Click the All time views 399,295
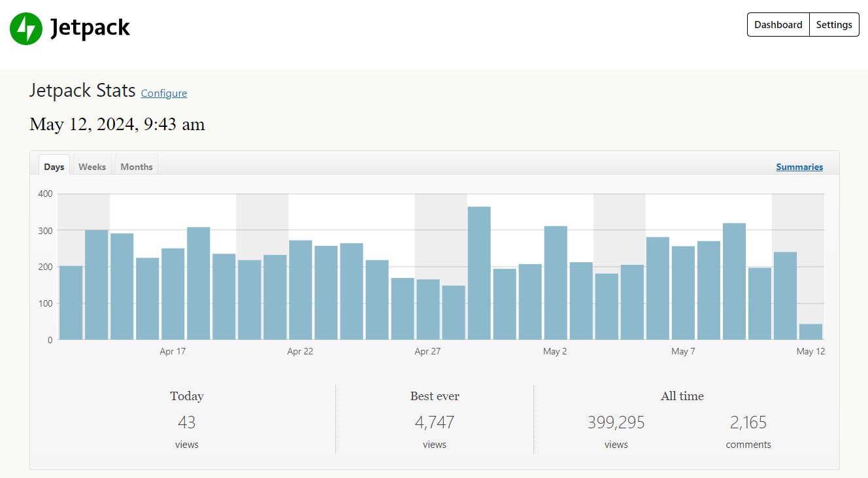Image resolution: width=868 pixels, height=478 pixels. pos(615,422)
